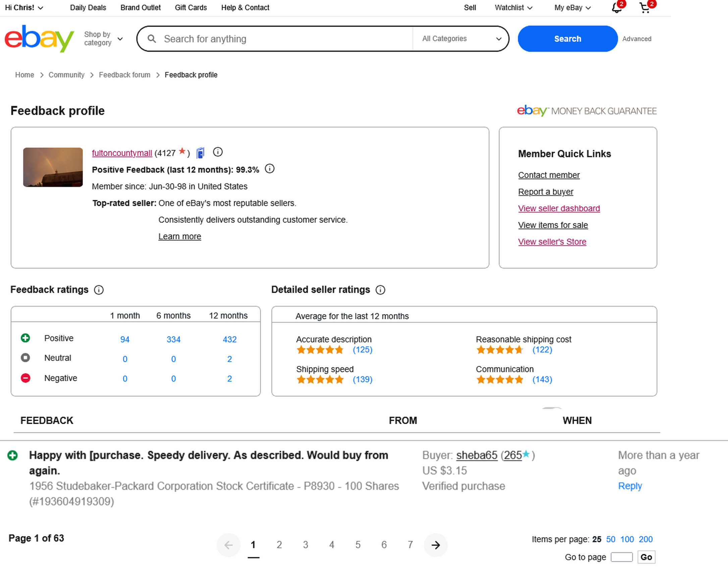
Task: Click info icon beside Positive Feedback percentage
Action: click(x=269, y=169)
